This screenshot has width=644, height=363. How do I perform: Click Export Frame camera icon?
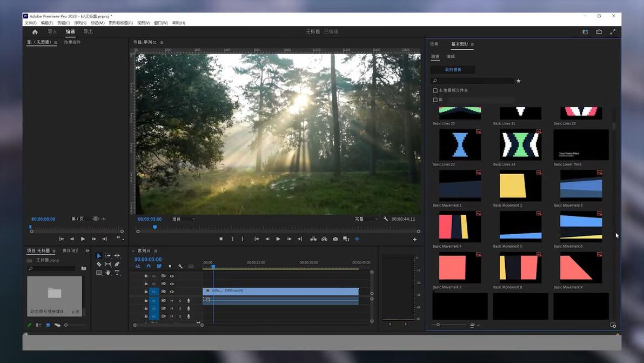point(336,239)
